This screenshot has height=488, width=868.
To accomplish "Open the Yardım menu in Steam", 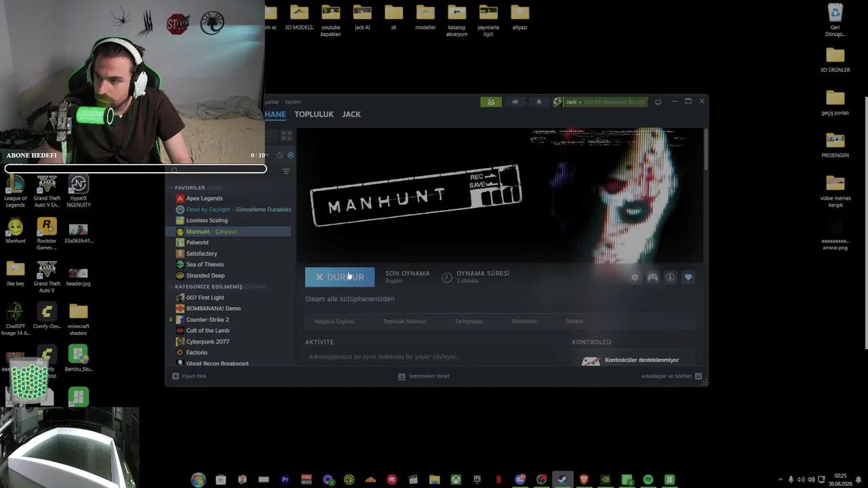I will click(x=293, y=102).
